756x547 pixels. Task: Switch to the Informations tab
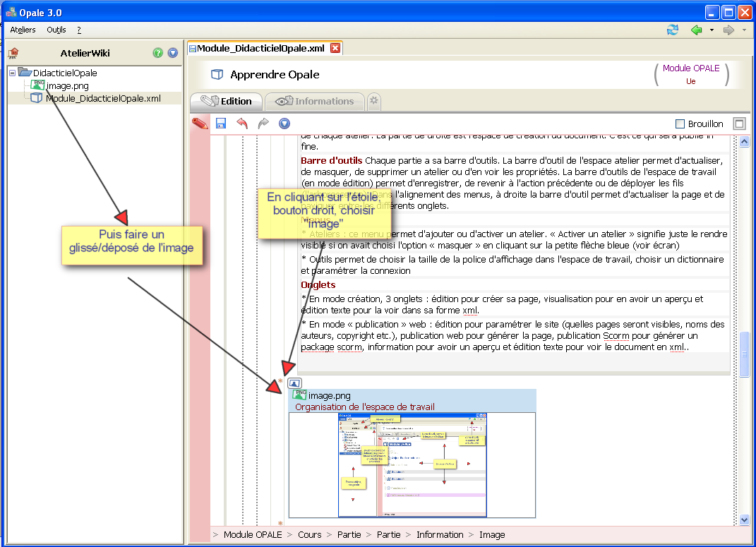[314, 101]
